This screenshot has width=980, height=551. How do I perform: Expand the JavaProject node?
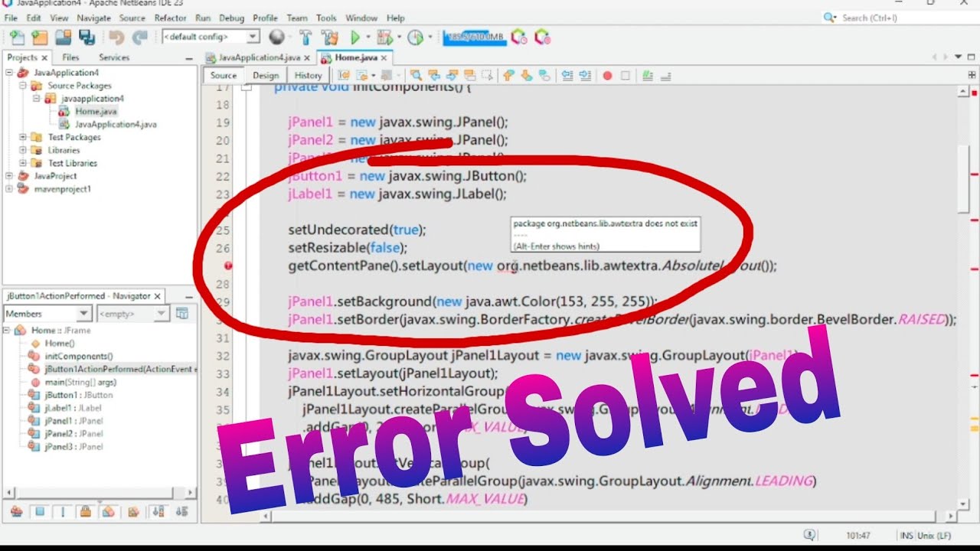(9, 176)
